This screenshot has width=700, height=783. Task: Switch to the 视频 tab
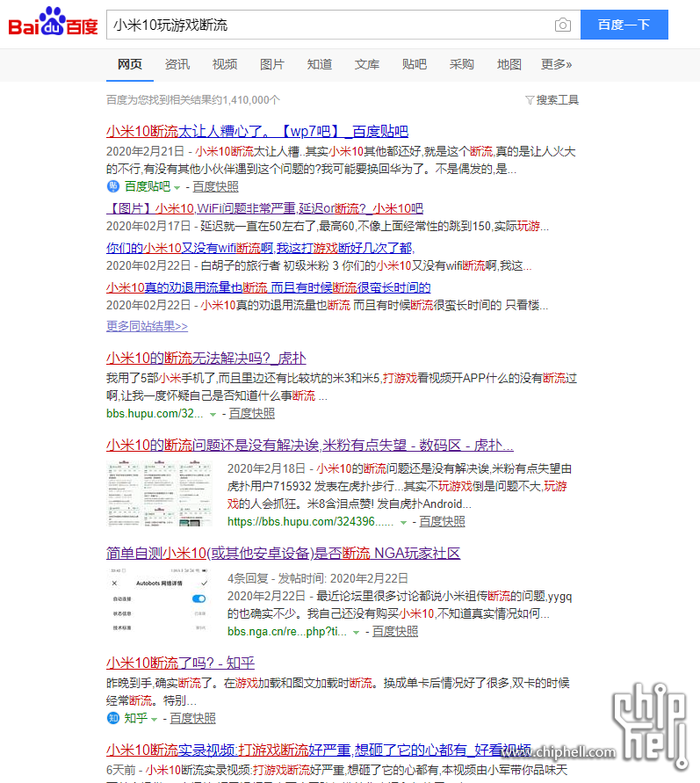tap(225, 64)
